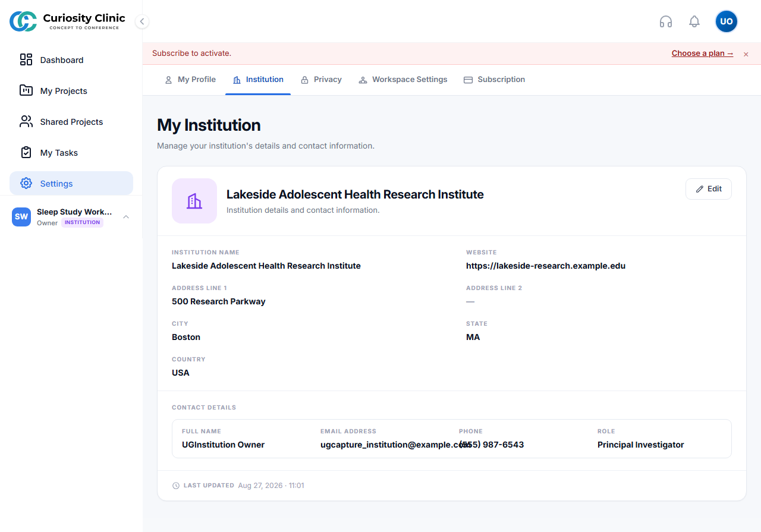Select Settings in sidebar

[x=71, y=183]
